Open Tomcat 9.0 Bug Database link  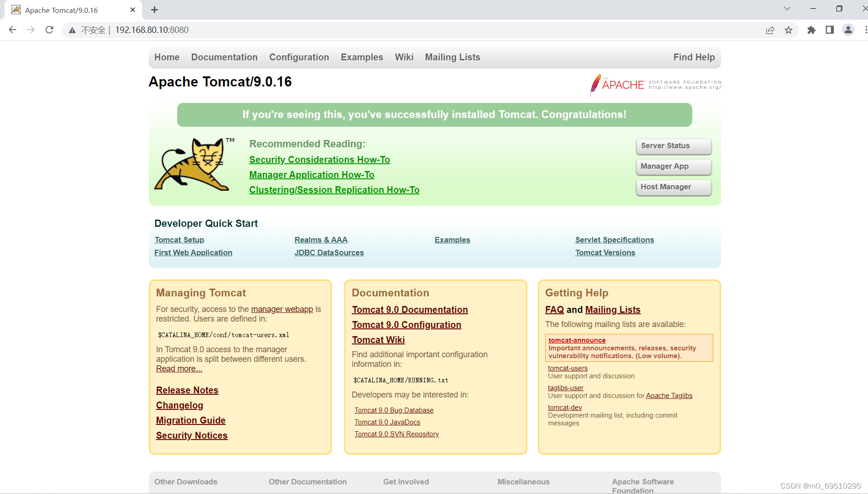pos(394,410)
